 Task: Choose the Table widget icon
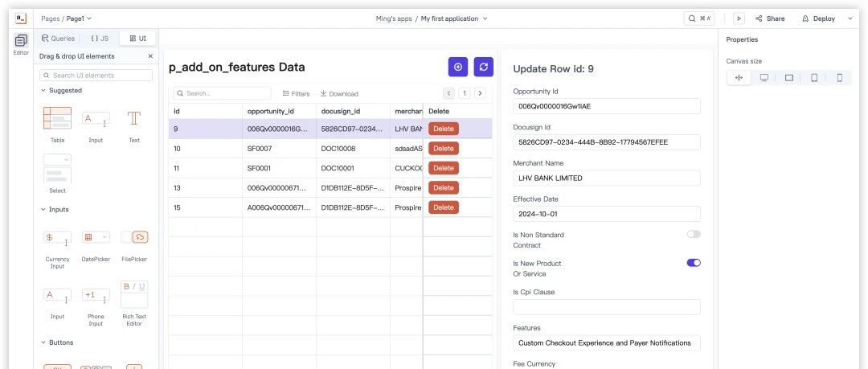(x=58, y=118)
